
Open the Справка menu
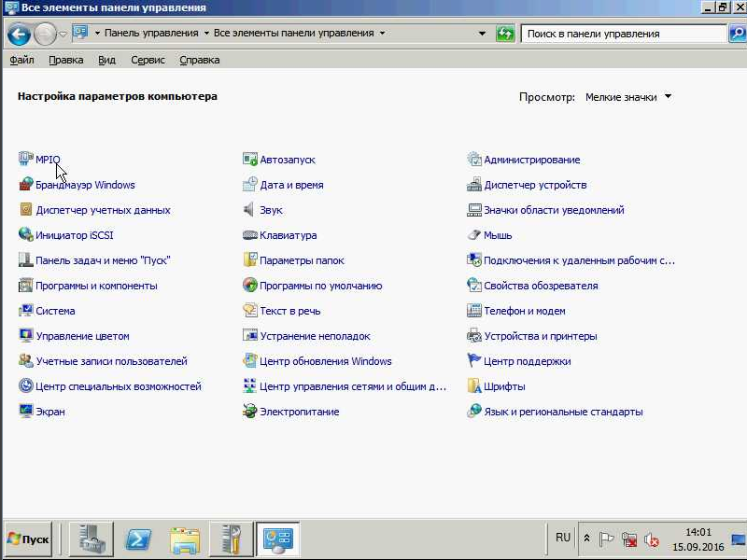tap(200, 60)
